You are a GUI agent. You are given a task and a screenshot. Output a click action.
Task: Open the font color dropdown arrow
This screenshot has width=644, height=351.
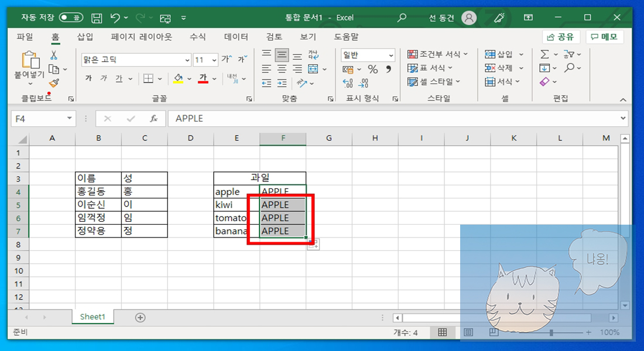[x=214, y=78]
